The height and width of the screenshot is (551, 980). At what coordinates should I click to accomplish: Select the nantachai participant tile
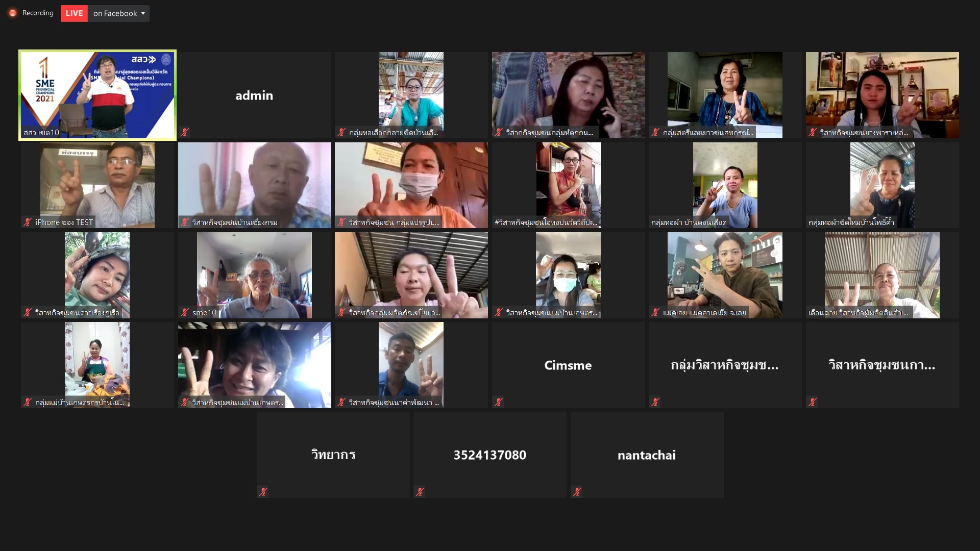(646, 455)
